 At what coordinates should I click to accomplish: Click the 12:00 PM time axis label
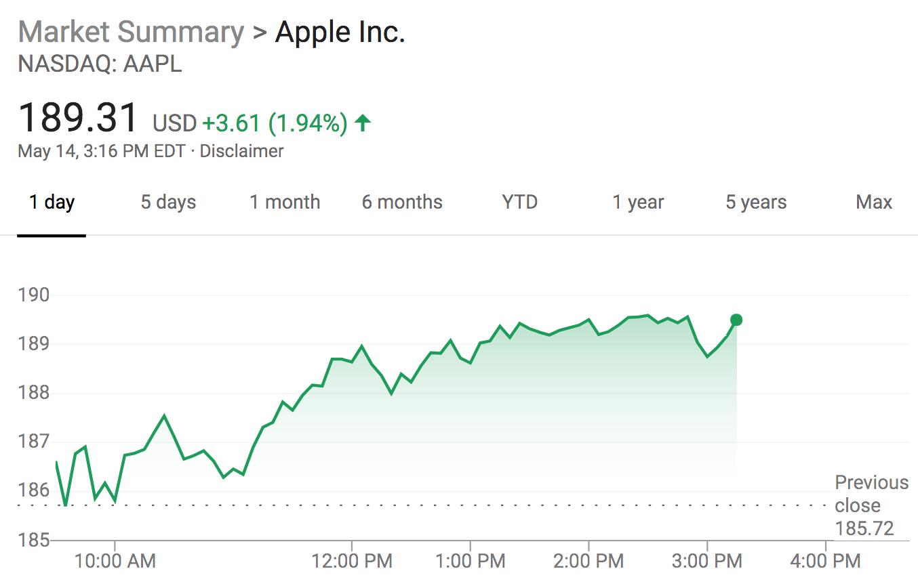point(351,561)
